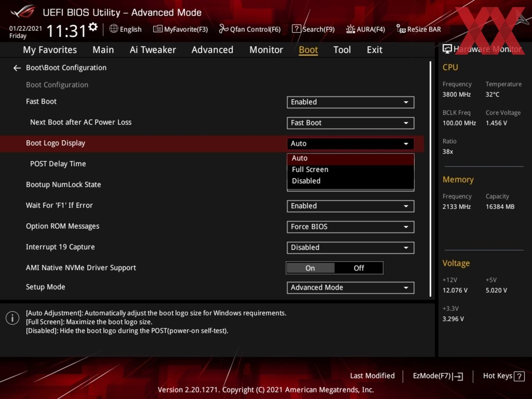Image resolution: width=532 pixels, height=399 pixels.
Task: Switch NVMe Driver Support to On
Action: tap(310, 268)
